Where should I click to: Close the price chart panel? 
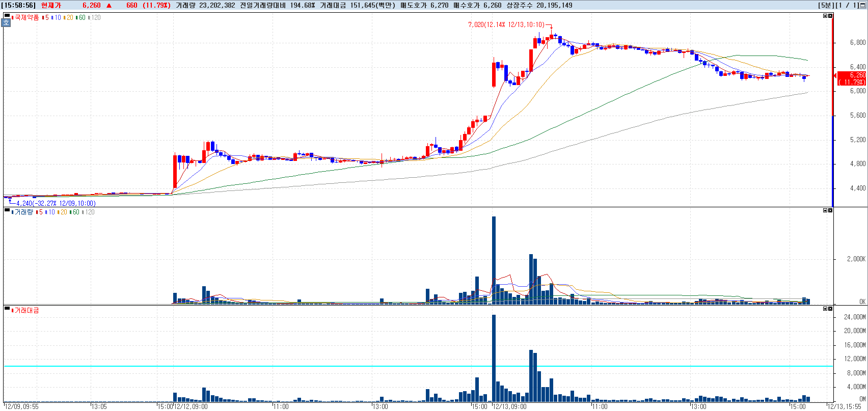830,16
